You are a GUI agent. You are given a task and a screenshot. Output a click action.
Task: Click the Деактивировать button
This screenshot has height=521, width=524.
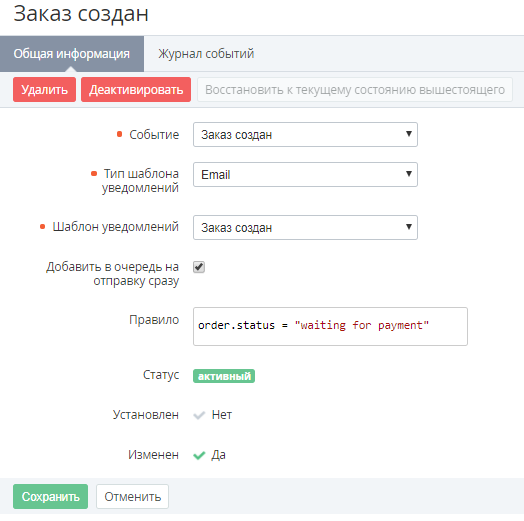tap(136, 90)
